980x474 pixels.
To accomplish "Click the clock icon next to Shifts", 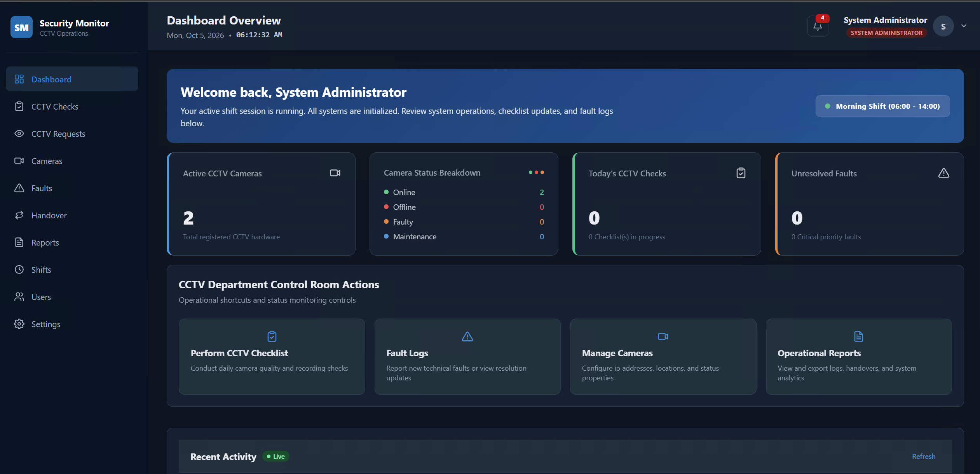I will (x=19, y=270).
